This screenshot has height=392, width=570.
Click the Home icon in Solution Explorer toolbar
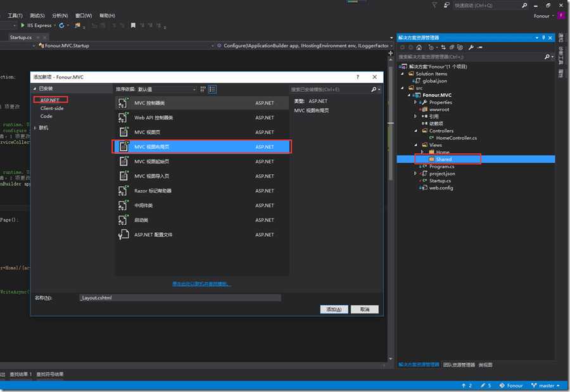coord(419,47)
